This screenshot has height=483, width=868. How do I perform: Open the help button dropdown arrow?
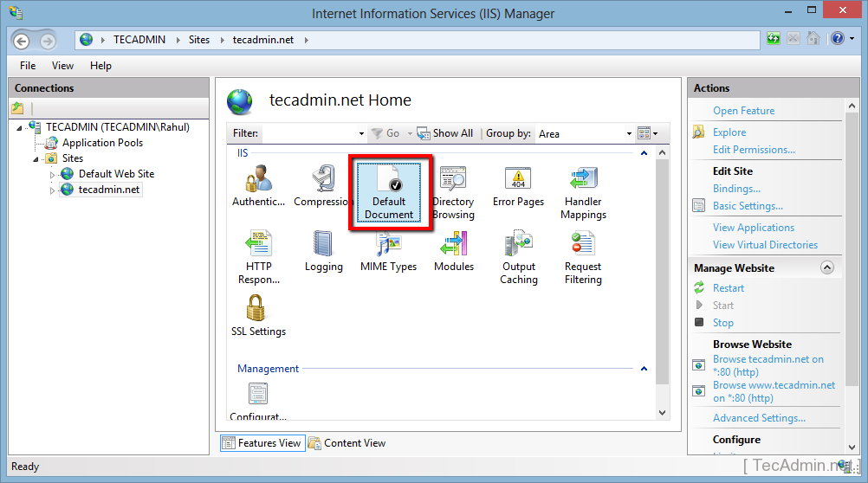pos(852,39)
